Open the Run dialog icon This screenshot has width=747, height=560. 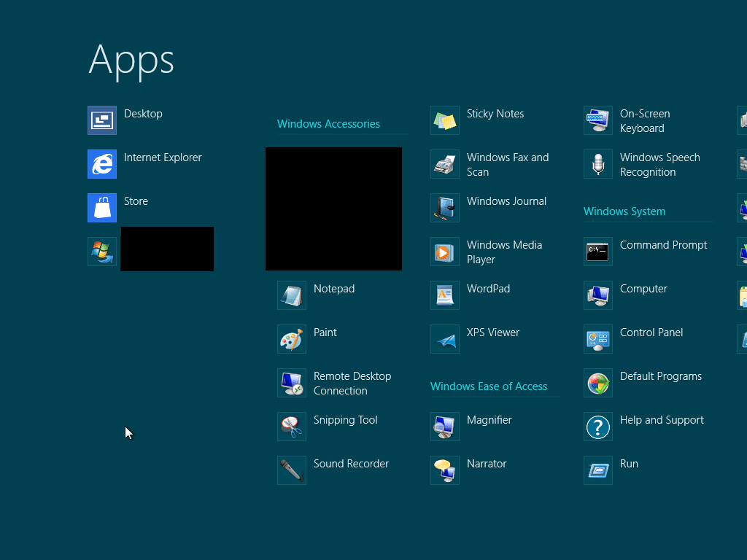tap(598, 470)
